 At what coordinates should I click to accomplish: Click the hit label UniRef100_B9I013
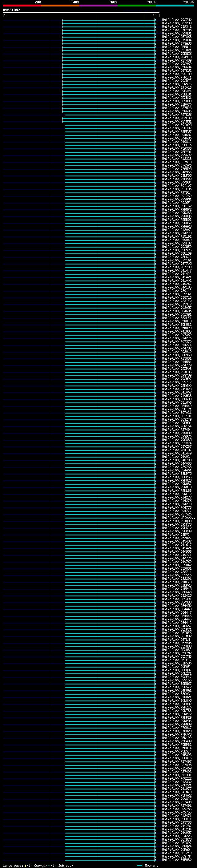point(177,88)
